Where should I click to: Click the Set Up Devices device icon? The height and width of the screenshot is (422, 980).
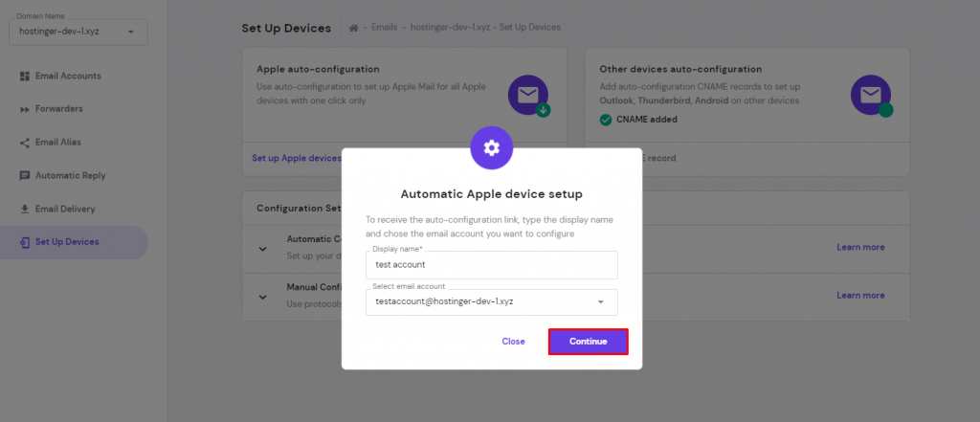click(25, 242)
